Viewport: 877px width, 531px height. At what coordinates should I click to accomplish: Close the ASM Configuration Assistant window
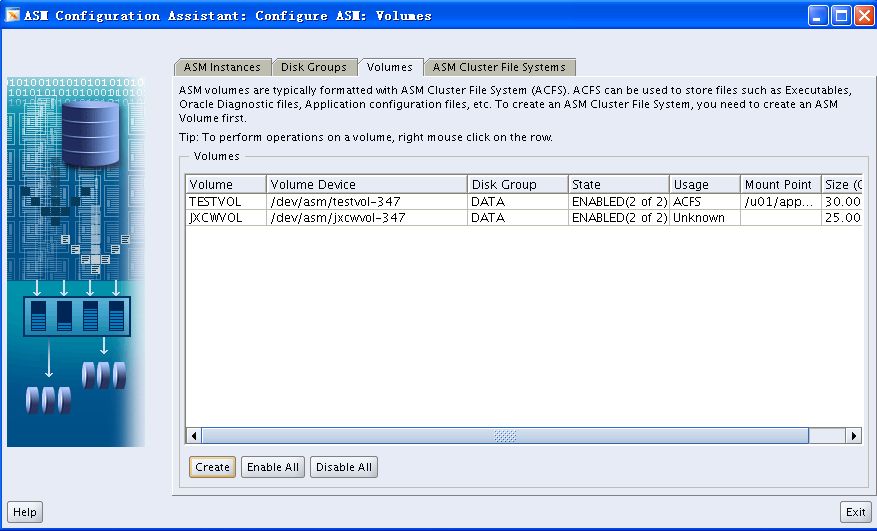pyautogui.click(x=864, y=16)
